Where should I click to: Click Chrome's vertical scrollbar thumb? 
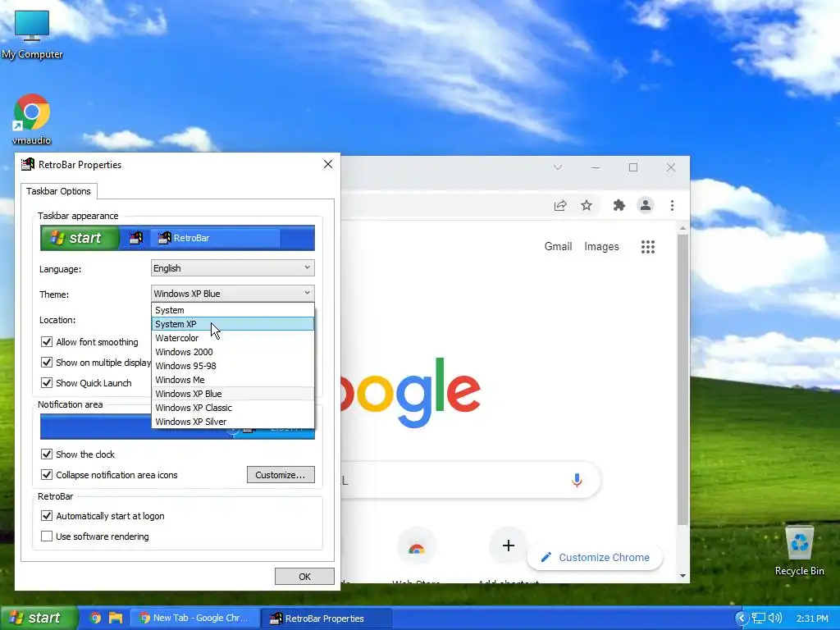[x=682, y=379]
